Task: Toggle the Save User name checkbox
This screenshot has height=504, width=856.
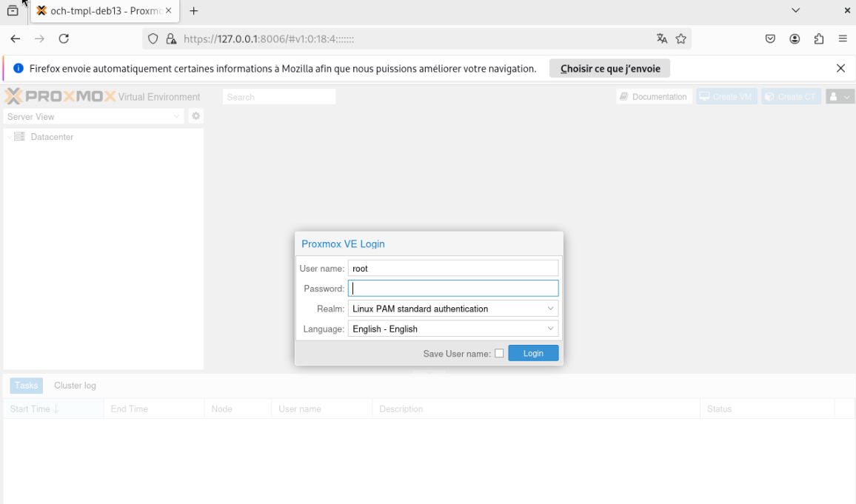Action: pyautogui.click(x=499, y=354)
